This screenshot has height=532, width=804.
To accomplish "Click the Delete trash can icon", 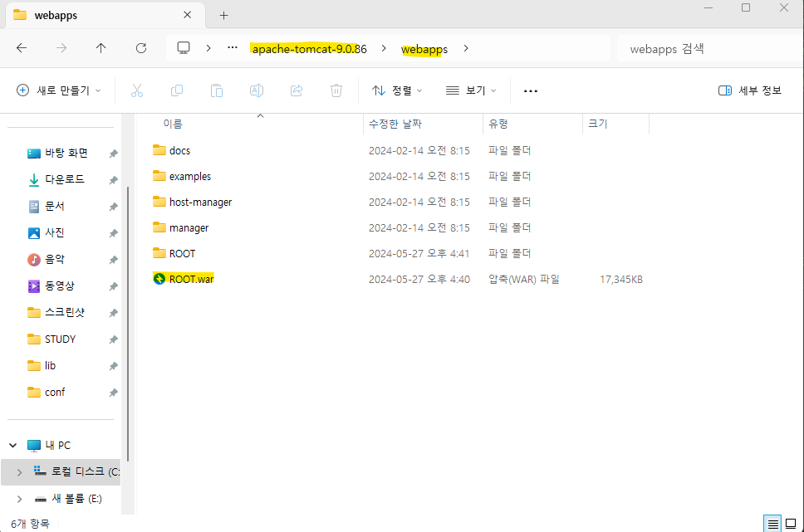I will pos(336,90).
